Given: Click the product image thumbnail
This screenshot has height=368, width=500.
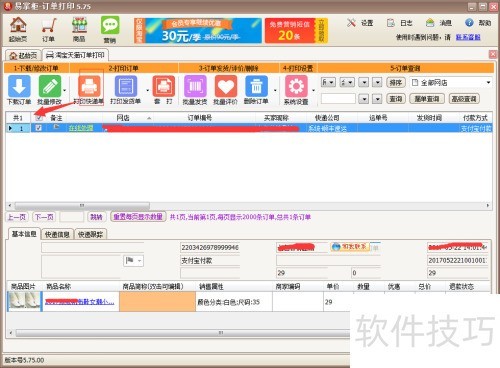Looking at the screenshot, I should (x=25, y=302).
